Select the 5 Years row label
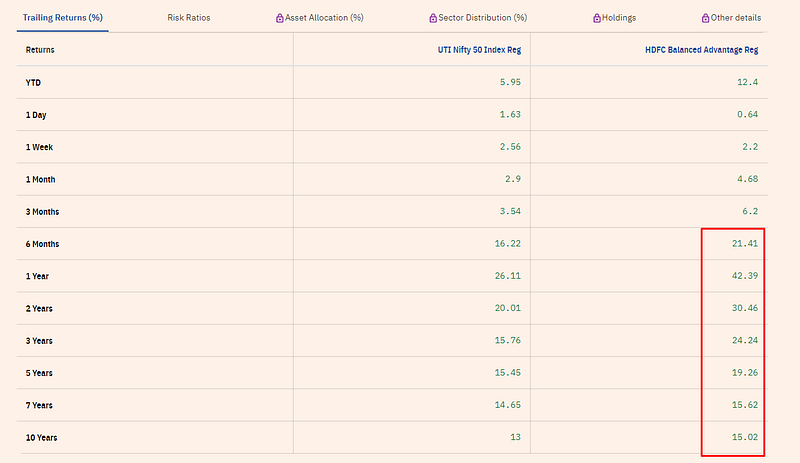This screenshot has height=463, width=800. pos(41,372)
